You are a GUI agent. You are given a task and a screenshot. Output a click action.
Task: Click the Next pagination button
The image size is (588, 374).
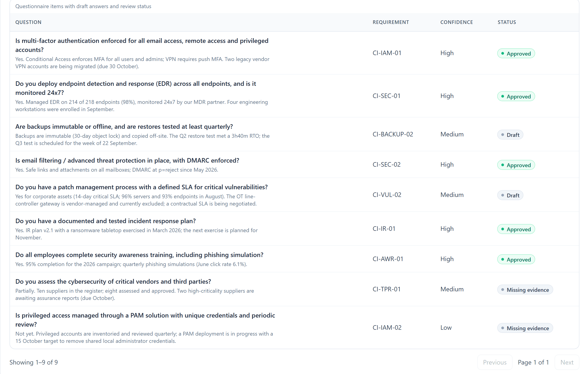click(x=567, y=362)
